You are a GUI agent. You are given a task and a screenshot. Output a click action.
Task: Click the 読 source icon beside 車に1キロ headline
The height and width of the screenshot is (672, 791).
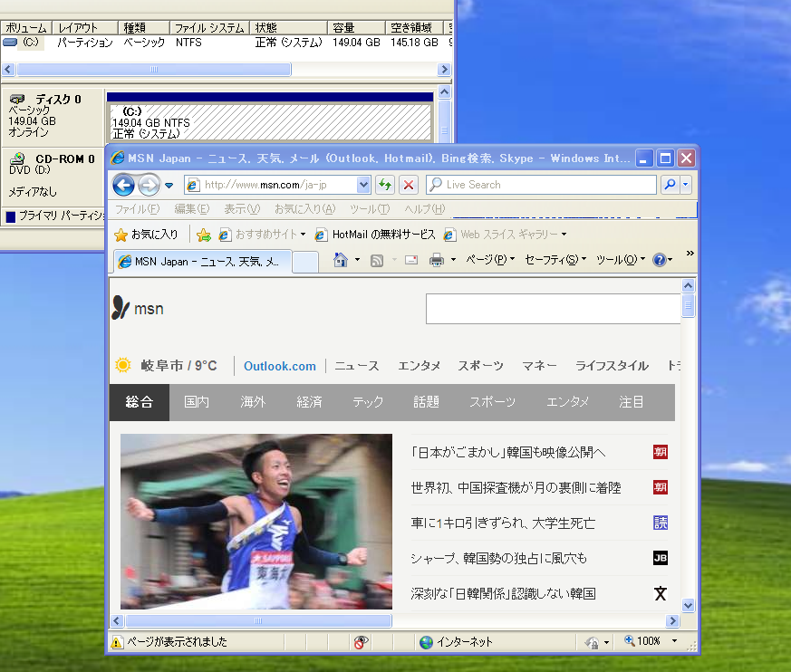(x=661, y=523)
